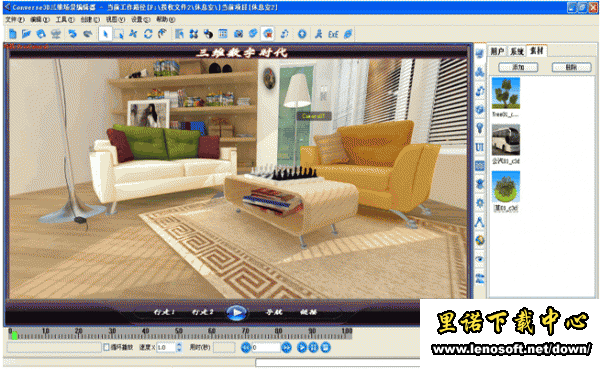Click the New file toolbar icon

[13, 34]
